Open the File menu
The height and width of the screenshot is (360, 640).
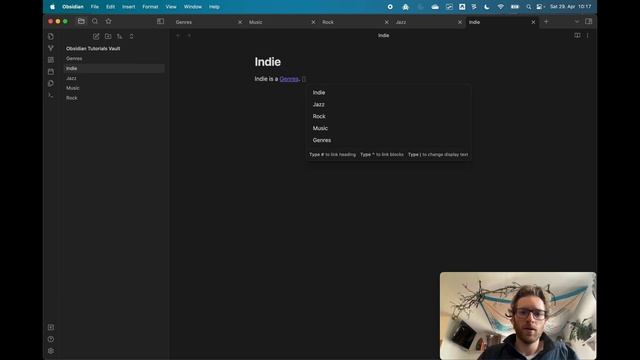tap(95, 7)
